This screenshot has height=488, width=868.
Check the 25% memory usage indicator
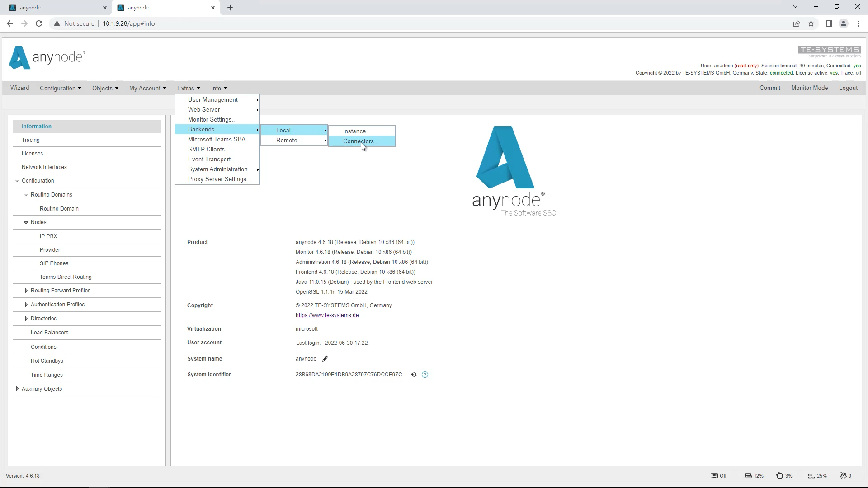(817, 476)
